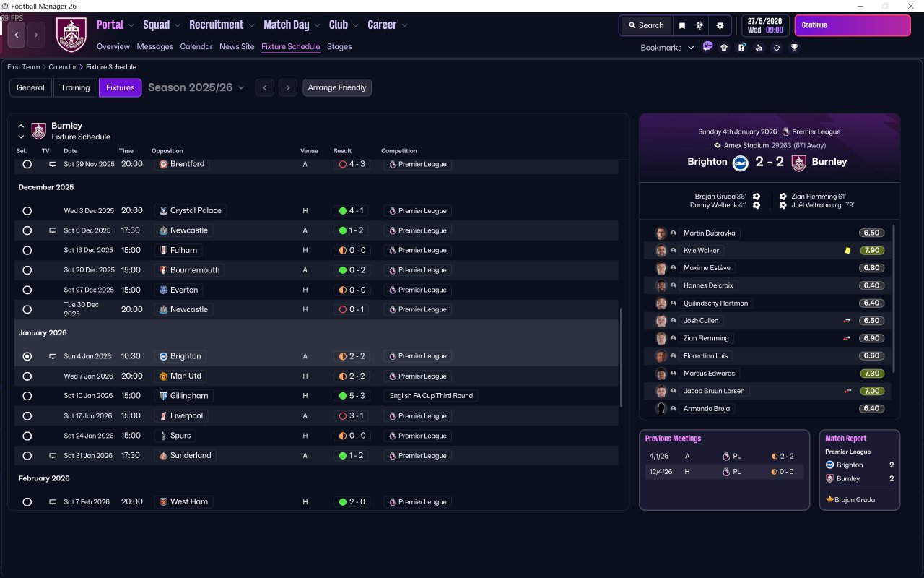Viewport: 924px width, 578px height.
Task: Click the star icon next to Brajan Gruda
Action: pyautogui.click(x=829, y=499)
